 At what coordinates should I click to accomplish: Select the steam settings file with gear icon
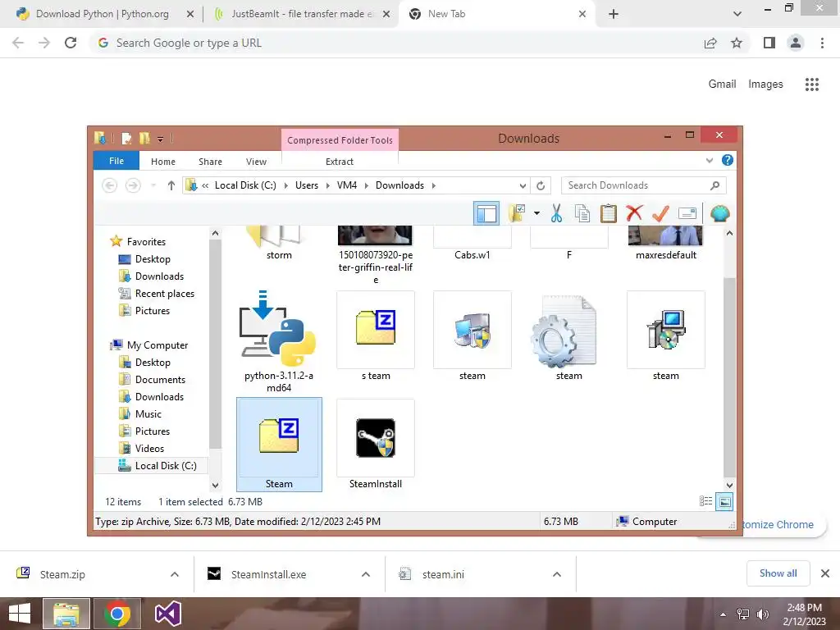pyautogui.click(x=569, y=336)
